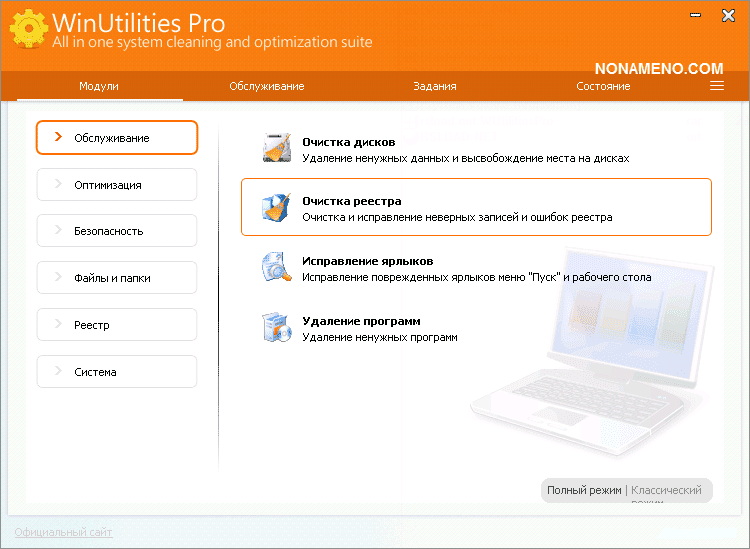750x549 pixels.
Task: Open the Система category
Action: (116, 372)
